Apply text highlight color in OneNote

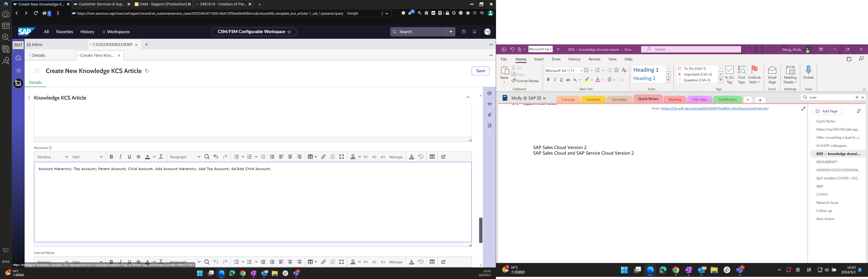point(587,80)
